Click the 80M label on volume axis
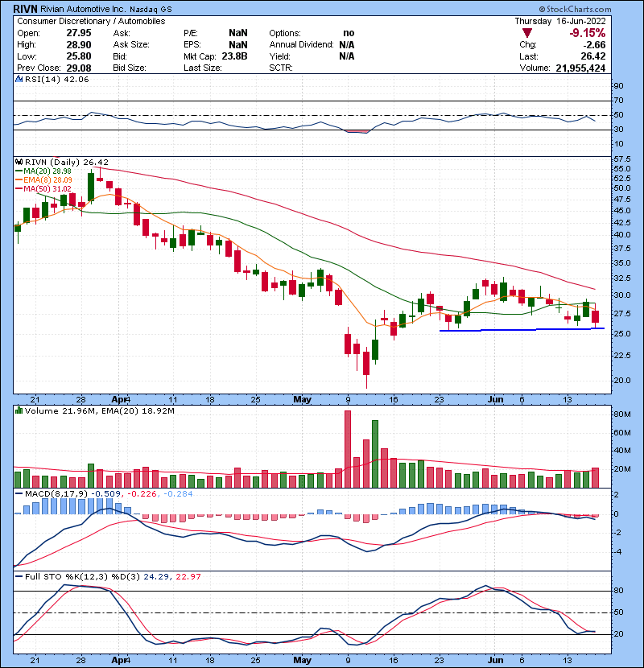The image size is (644, 668). tap(621, 414)
